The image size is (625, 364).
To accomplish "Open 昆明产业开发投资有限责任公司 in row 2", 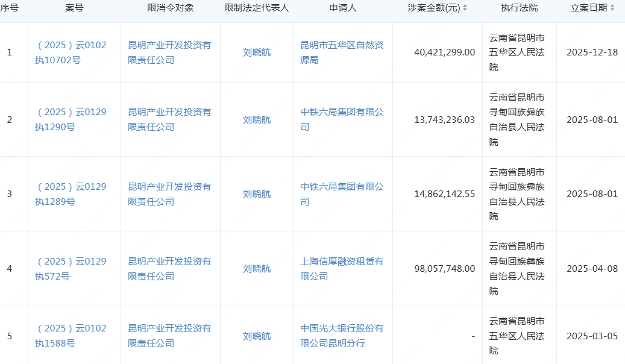I will pyautogui.click(x=169, y=119).
